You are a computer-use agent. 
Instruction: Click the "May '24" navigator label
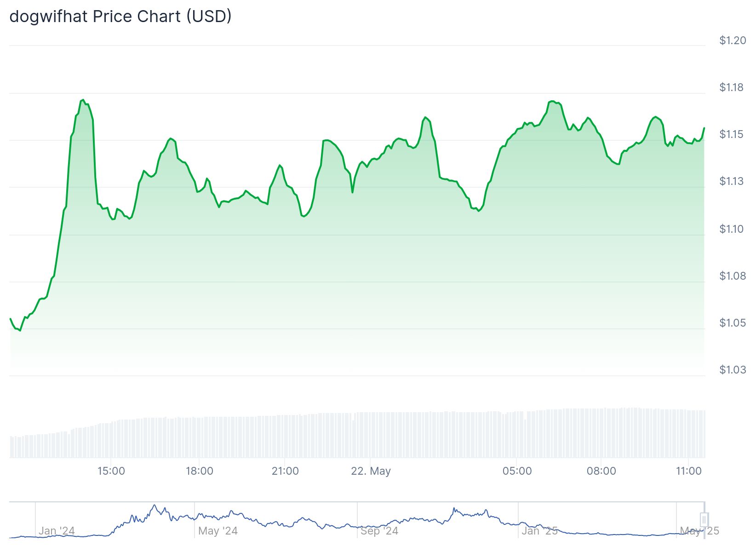click(x=218, y=531)
